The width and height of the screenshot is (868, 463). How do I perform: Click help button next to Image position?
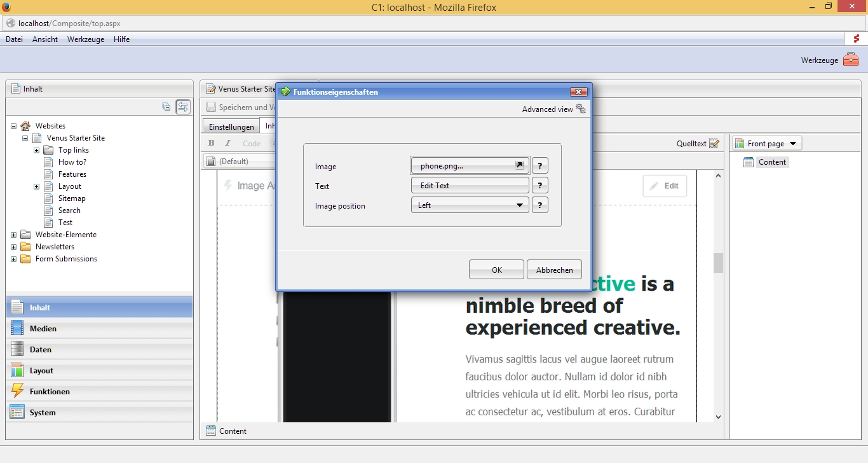[539, 205]
